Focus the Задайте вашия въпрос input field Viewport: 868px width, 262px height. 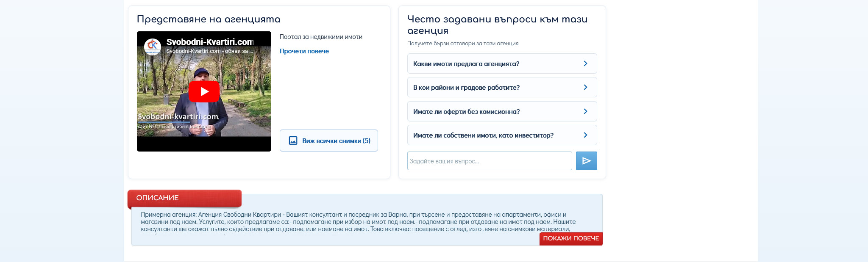point(490,161)
